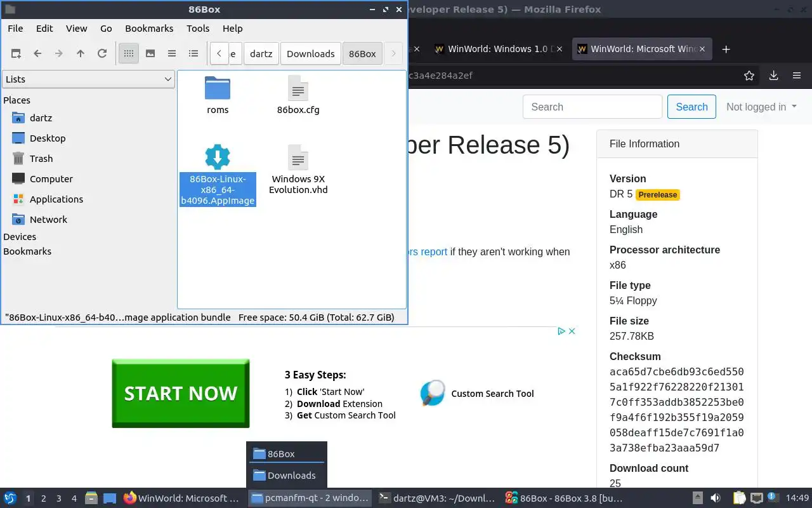The width and height of the screenshot is (812, 508).
Task: Open the Lists side pane dropdown
Action: (88, 79)
